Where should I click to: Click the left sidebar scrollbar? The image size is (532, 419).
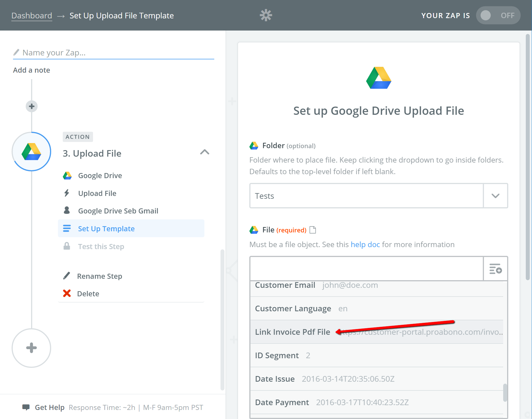click(x=222, y=319)
